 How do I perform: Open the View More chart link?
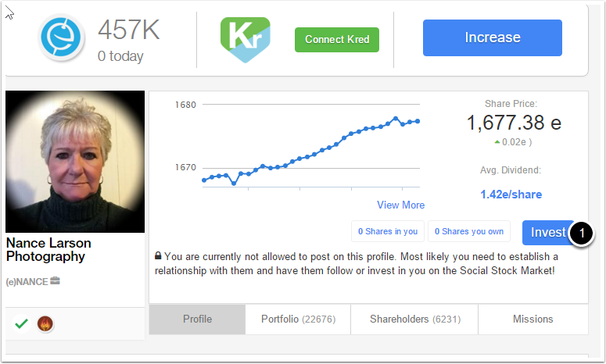[400, 205]
